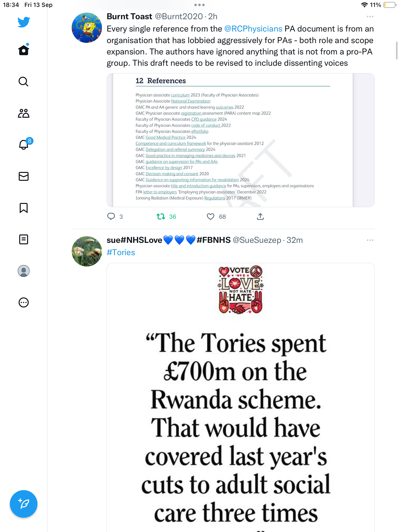Expand the More circle menu in sidebar
The width and height of the screenshot is (399, 532).
click(x=24, y=302)
